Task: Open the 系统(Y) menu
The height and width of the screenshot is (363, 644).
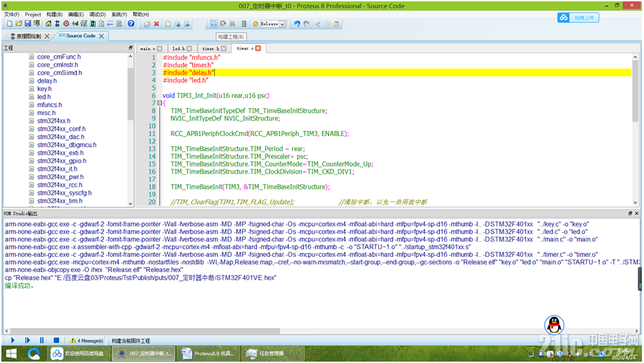Action: (119, 14)
